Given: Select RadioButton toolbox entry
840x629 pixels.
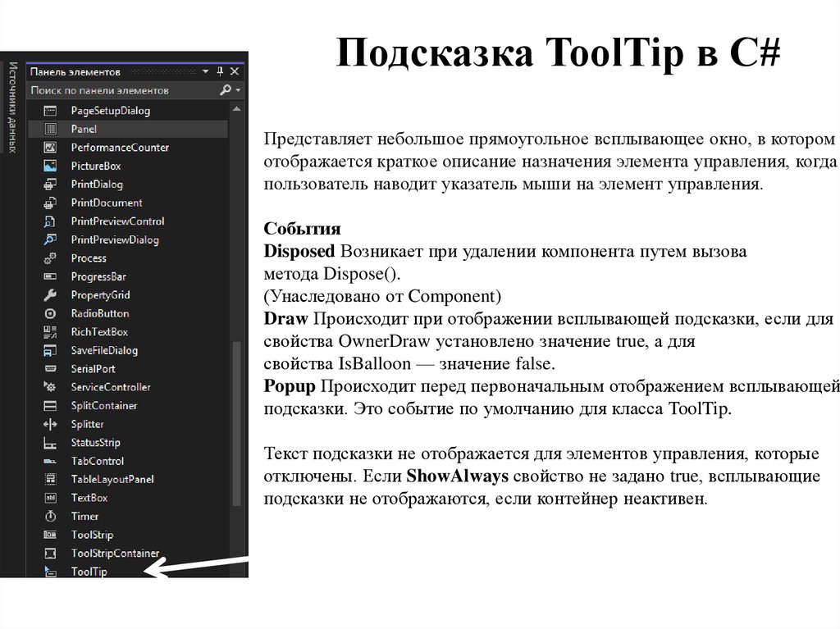Looking at the screenshot, I should [x=99, y=313].
